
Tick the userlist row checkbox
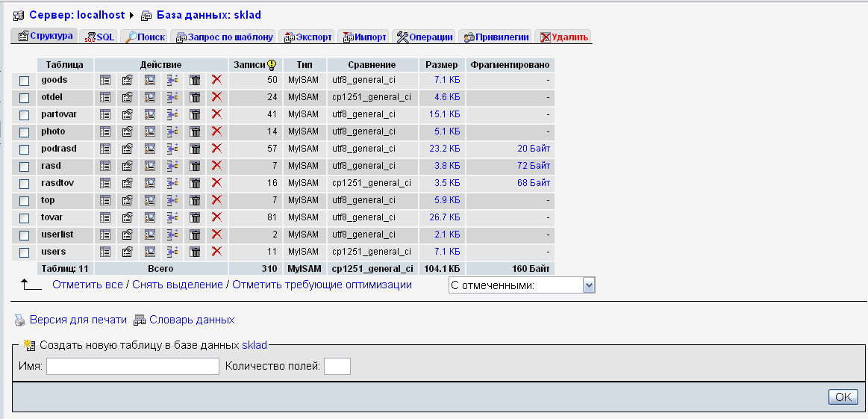tap(25, 235)
